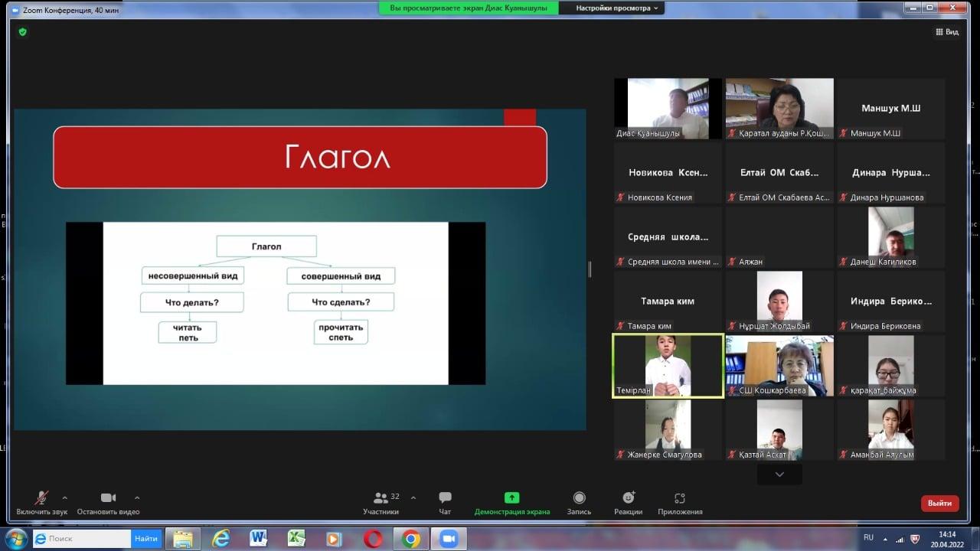The width and height of the screenshot is (980, 551).
Task: Start recording with the Запись icon
Action: click(579, 502)
